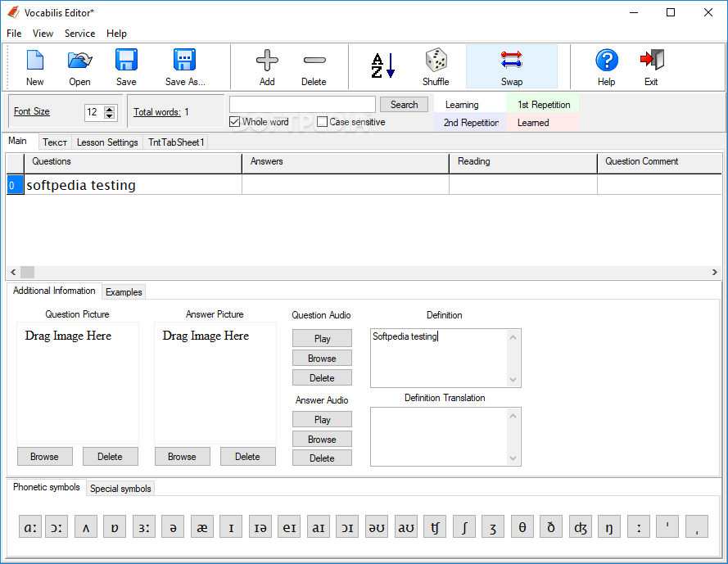Open the Service menu
The image size is (728, 564).
pyautogui.click(x=80, y=34)
